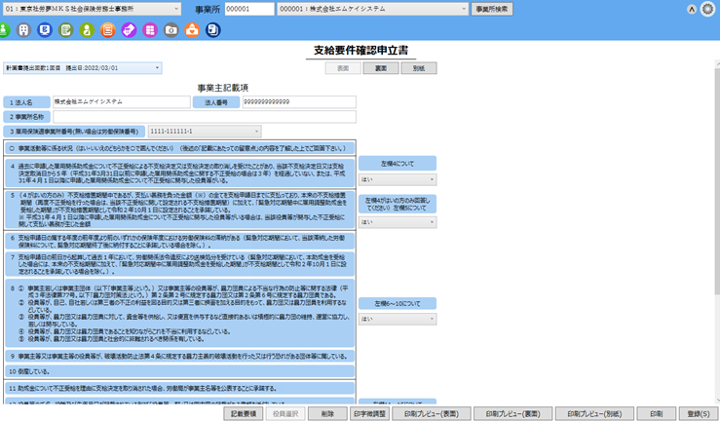The image size is (720, 422).
Task: Click the 登録(S) button
Action: 698,414
